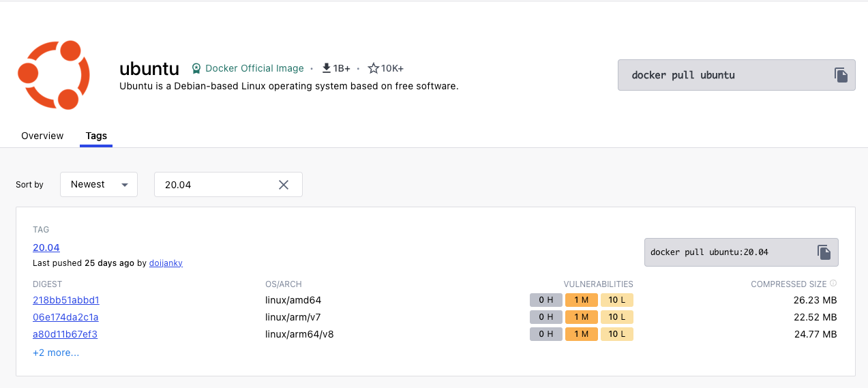Open the Sort by Newest dropdown
This screenshot has height=388, width=868.
pyautogui.click(x=99, y=185)
